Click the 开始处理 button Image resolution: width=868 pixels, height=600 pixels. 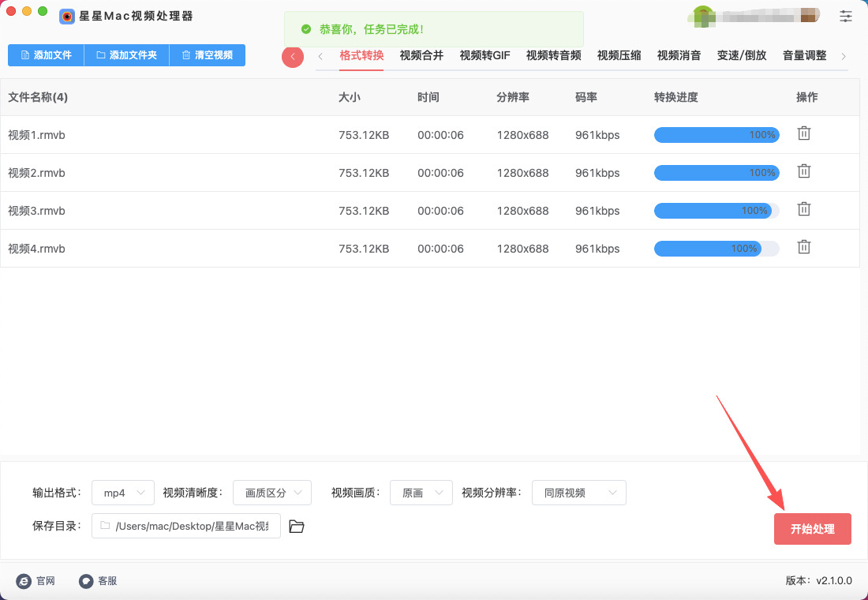[x=812, y=529]
